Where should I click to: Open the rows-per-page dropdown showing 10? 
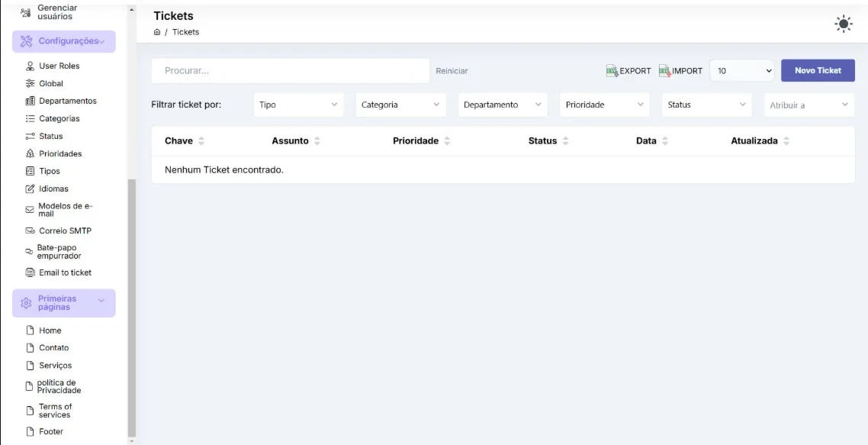742,71
